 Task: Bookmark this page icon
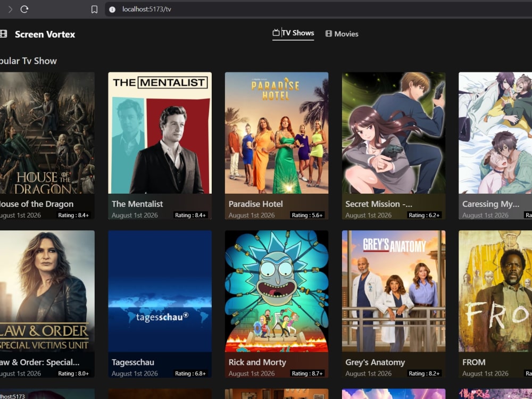(94, 9)
